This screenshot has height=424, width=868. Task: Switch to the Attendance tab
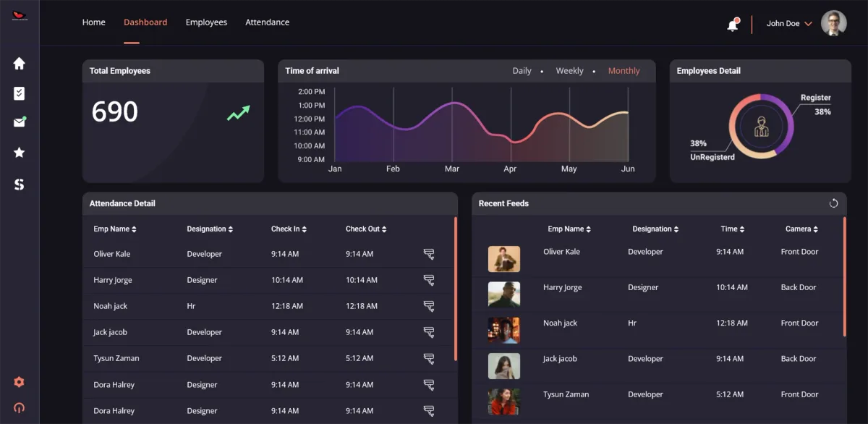click(267, 22)
